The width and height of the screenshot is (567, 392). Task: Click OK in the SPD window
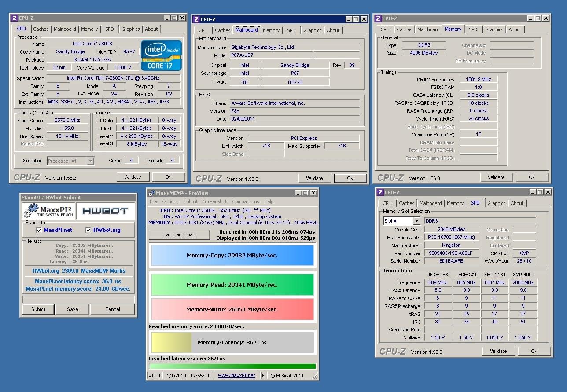(x=534, y=351)
